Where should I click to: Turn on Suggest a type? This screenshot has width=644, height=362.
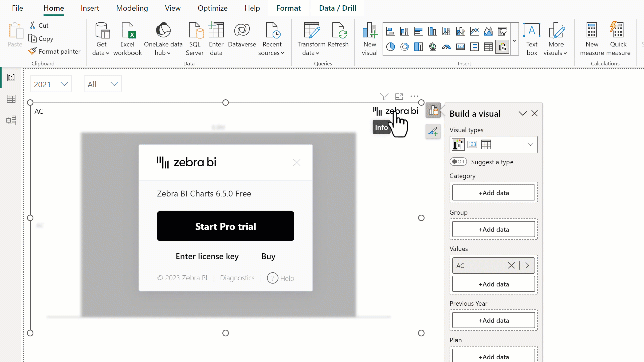[x=458, y=161]
